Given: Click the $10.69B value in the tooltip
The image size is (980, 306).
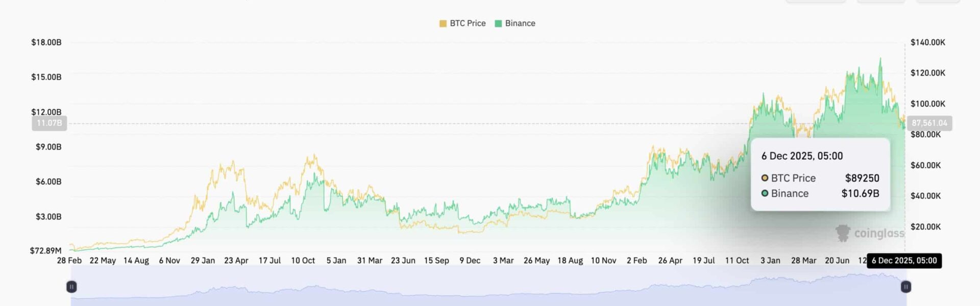Looking at the screenshot, I should click(860, 193).
